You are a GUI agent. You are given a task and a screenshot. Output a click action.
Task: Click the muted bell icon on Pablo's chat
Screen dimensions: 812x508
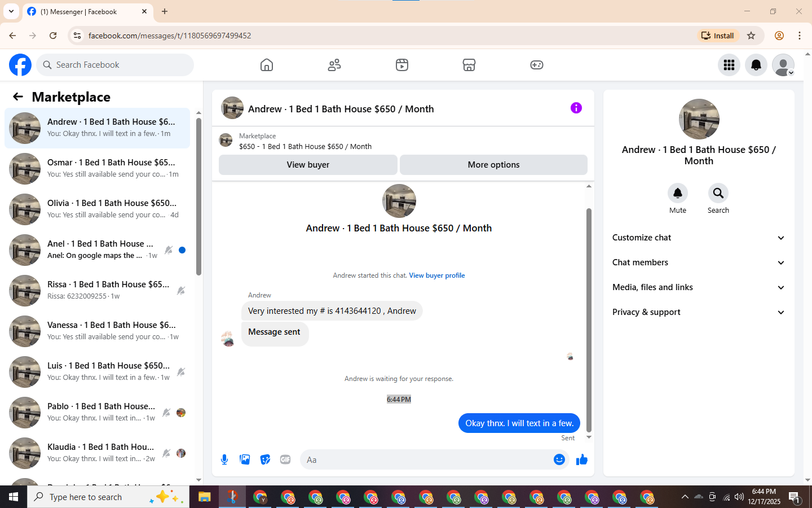[166, 413]
